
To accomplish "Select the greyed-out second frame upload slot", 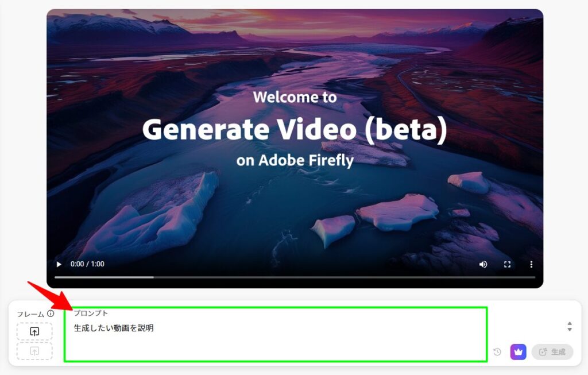I will [x=34, y=351].
